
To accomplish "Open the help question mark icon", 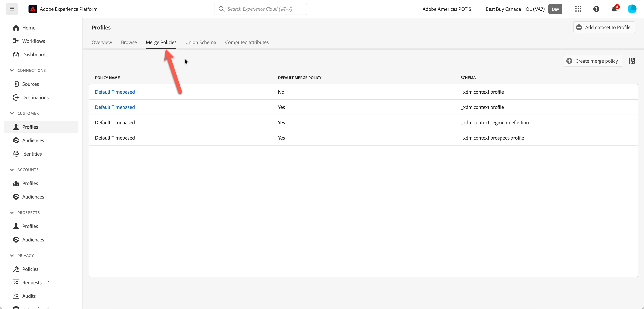I will click(596, 9).
